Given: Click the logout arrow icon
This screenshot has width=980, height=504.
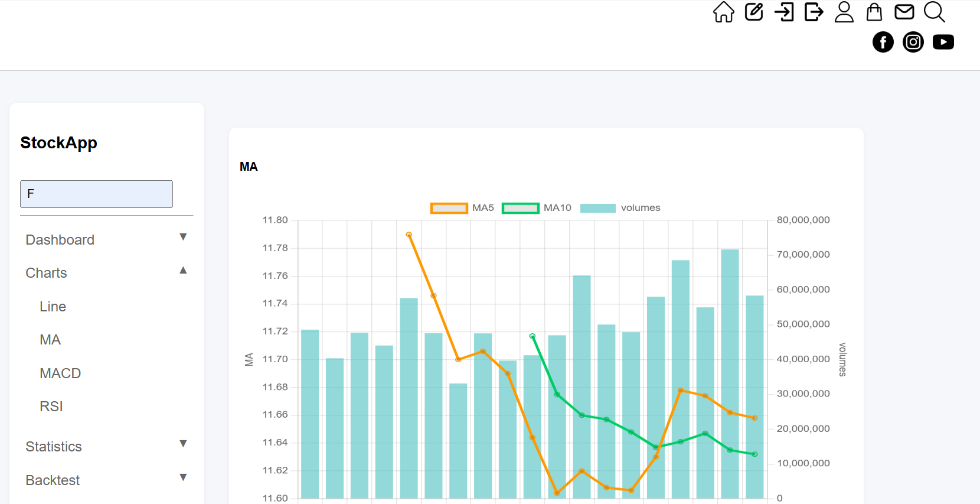Looking at the screenshot, I should pos(814,12).
